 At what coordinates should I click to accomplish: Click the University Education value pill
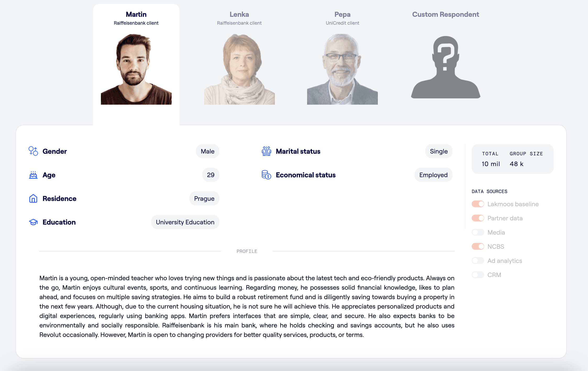tap(185, 222)
